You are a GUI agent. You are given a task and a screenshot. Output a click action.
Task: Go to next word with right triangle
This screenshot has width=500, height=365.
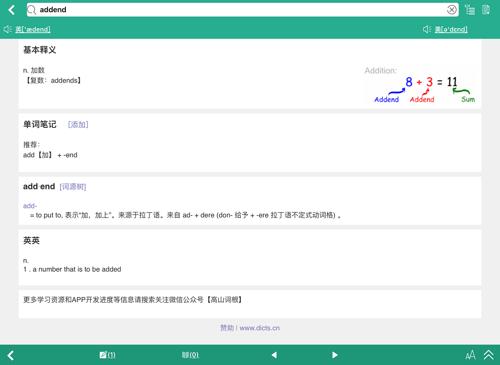coord(335,355)
